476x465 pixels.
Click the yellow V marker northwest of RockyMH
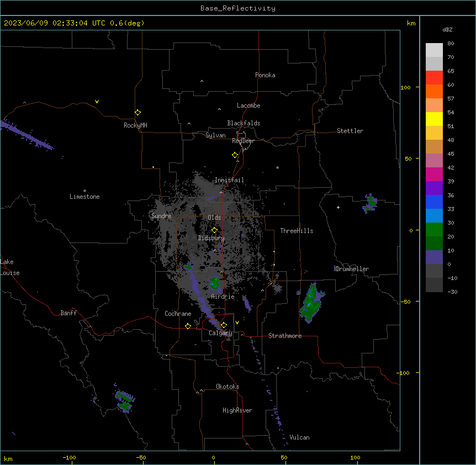97,102
